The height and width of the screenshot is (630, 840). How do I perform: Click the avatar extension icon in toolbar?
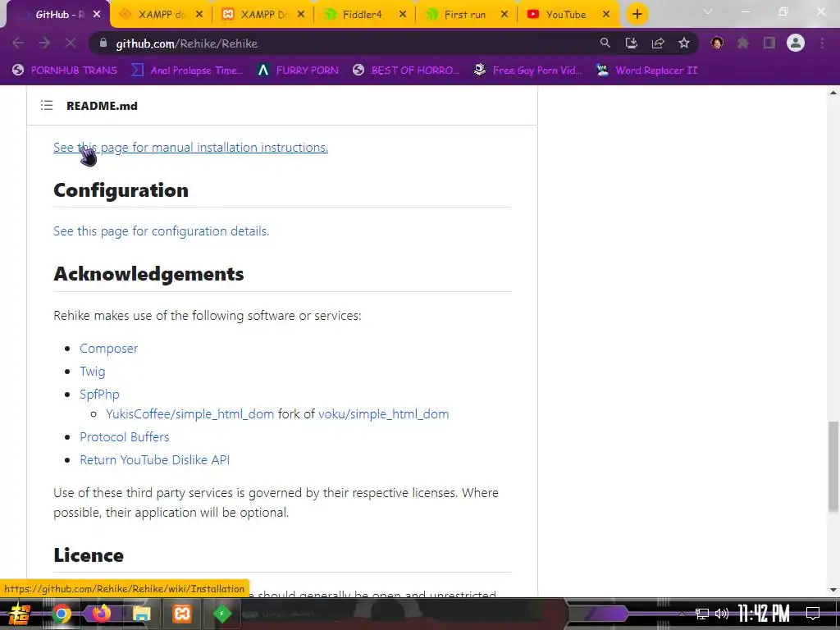coord(717,43)
